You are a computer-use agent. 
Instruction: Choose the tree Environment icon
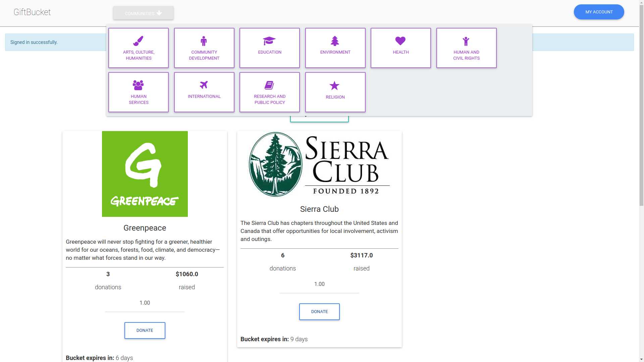tap(335, 41)
